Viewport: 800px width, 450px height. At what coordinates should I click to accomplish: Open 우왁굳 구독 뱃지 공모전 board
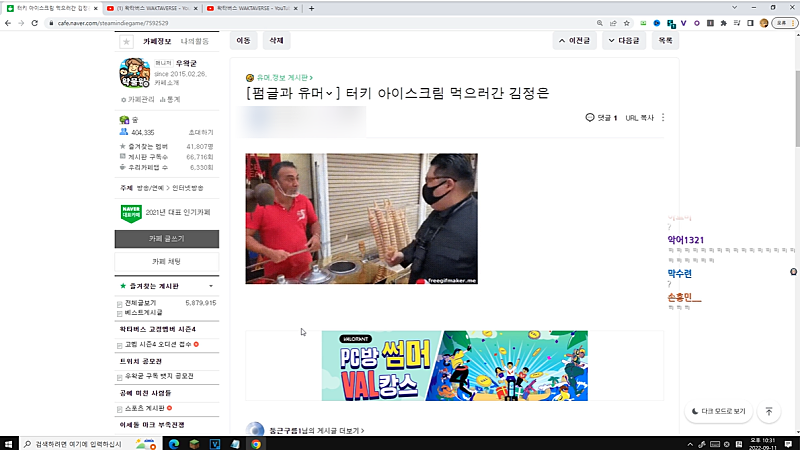click(x=159, y=376)
